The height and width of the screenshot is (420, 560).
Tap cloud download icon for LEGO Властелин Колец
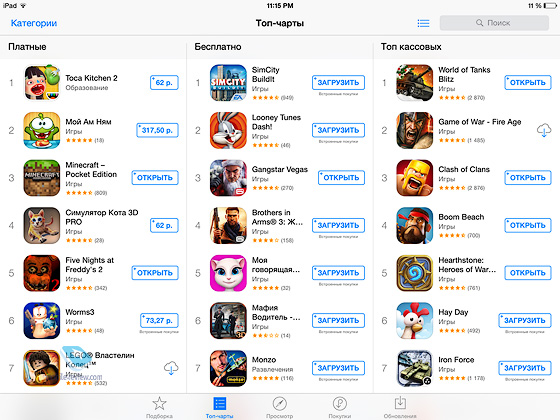coord(171,368)
